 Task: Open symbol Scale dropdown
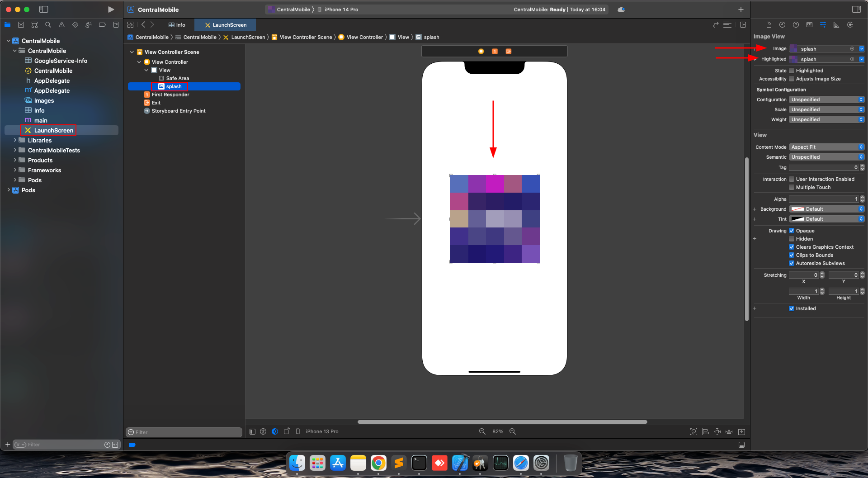[x=826, y=109]
